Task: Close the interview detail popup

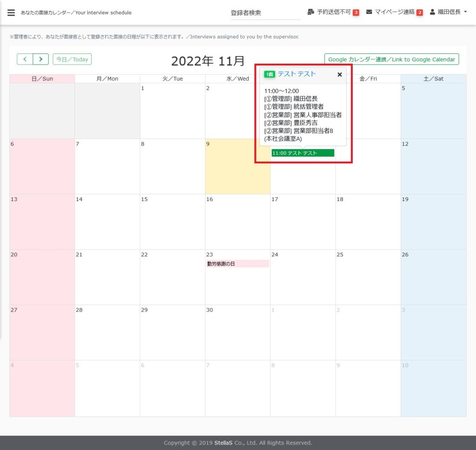Action: pyautogui.click(x=339, y=74)
